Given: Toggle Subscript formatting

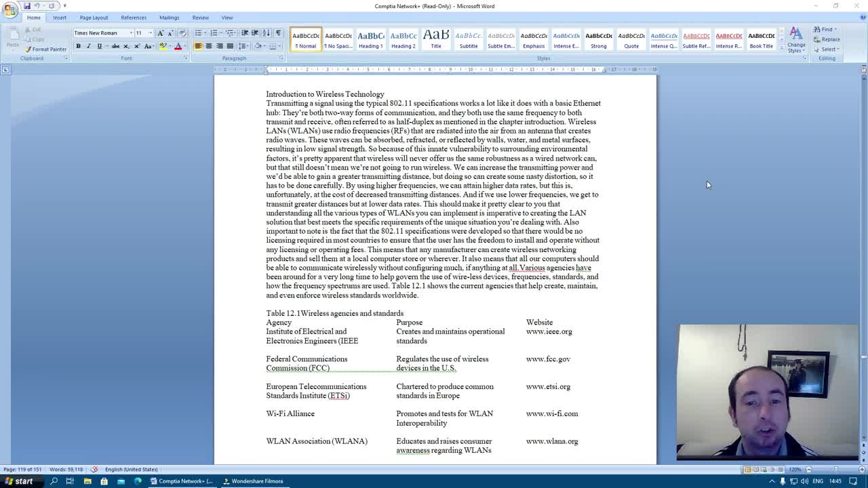Looking at the screenshot, I should point(126,46).
